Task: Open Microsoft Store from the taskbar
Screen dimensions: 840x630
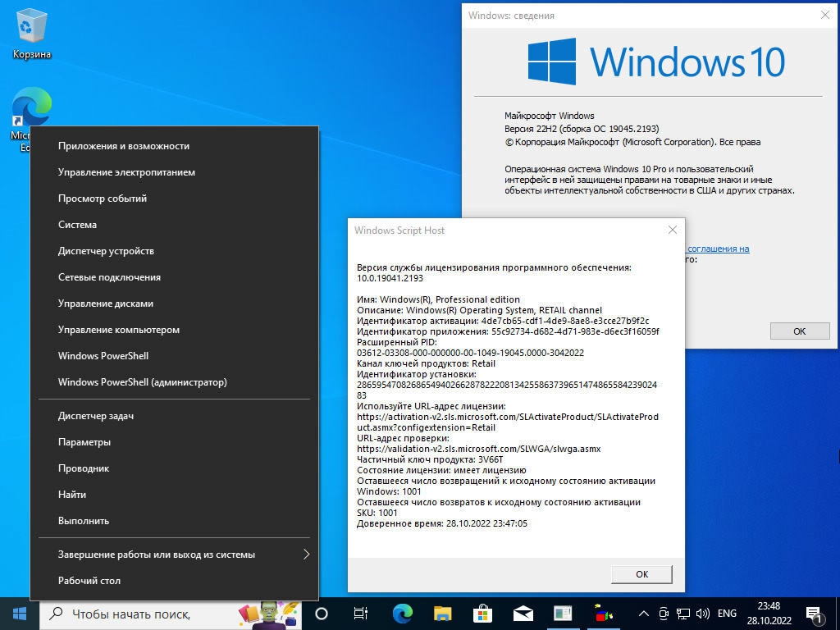Action: point(482,614)
